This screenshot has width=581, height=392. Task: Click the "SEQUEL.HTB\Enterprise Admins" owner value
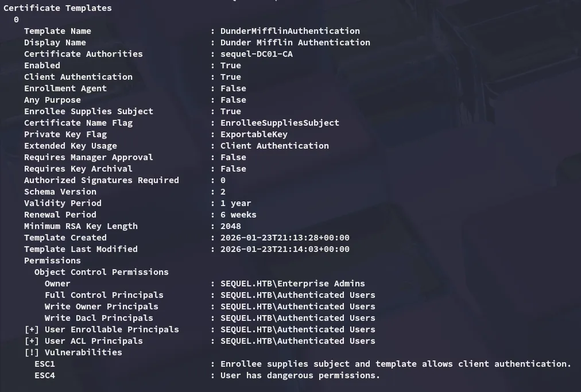(292, 284)
